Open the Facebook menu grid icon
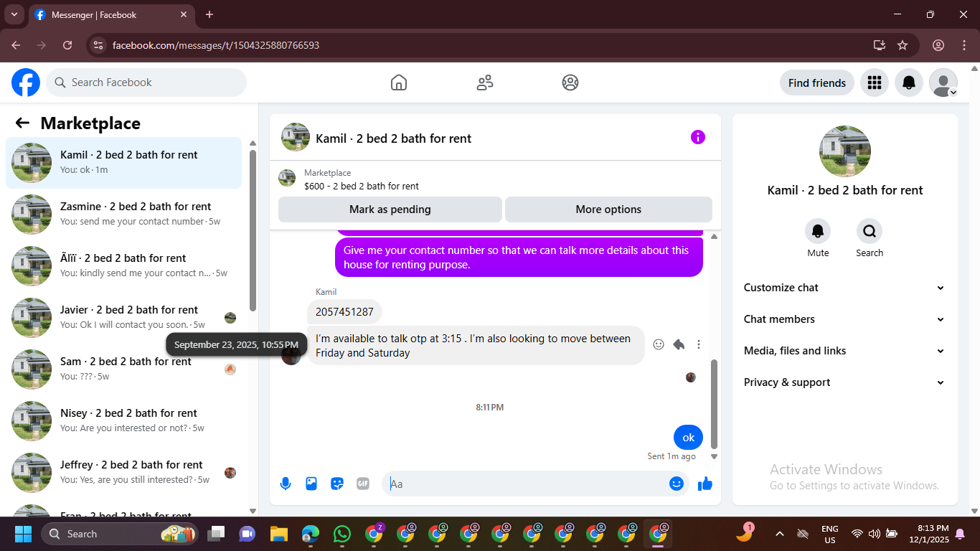This screenshot has width=980, height=551. point(874,83)
